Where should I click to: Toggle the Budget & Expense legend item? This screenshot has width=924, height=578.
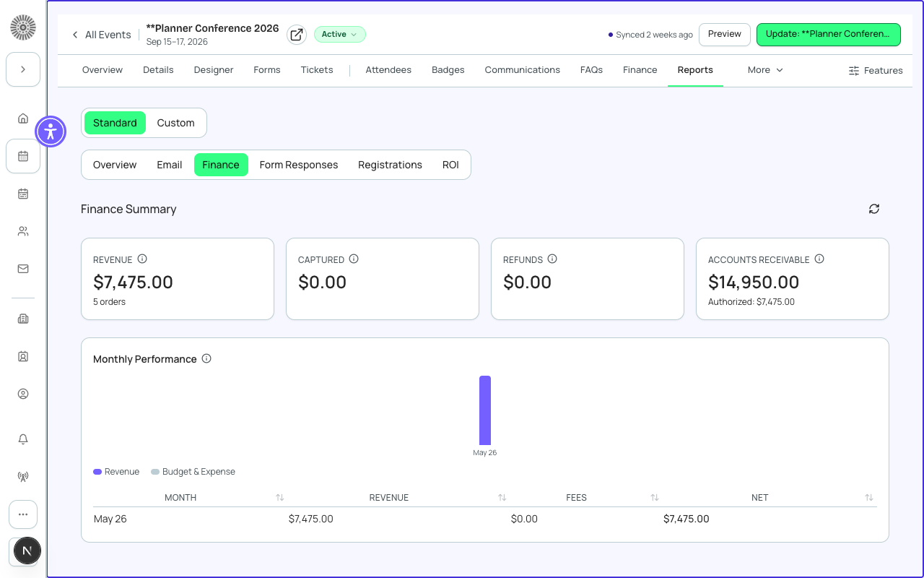pos(193,472)
